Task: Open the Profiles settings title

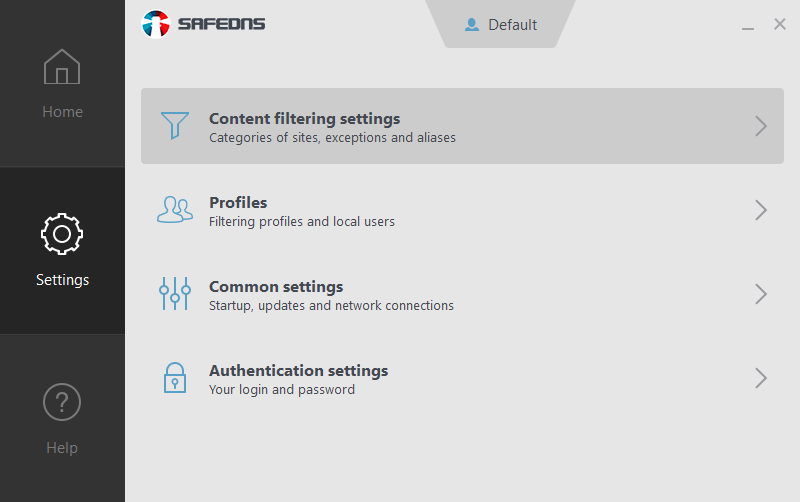Action: 238,203
